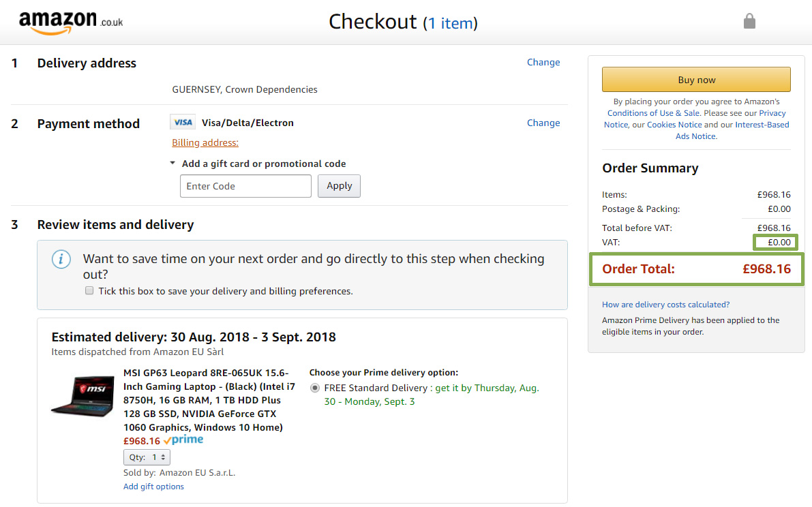This screenshot has width=812, height=507.
Task: Open the Billing address link
Action: 205,143
